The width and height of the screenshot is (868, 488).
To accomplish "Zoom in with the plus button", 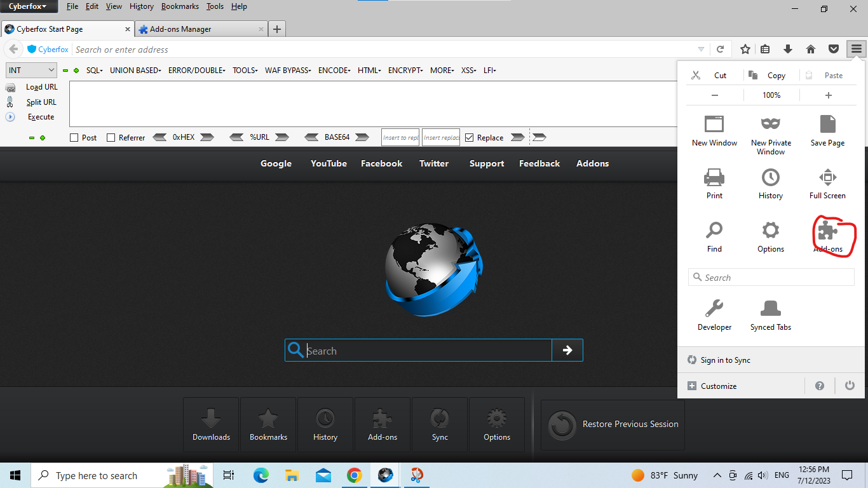I will pyautogui.click(x=828, y=95).
